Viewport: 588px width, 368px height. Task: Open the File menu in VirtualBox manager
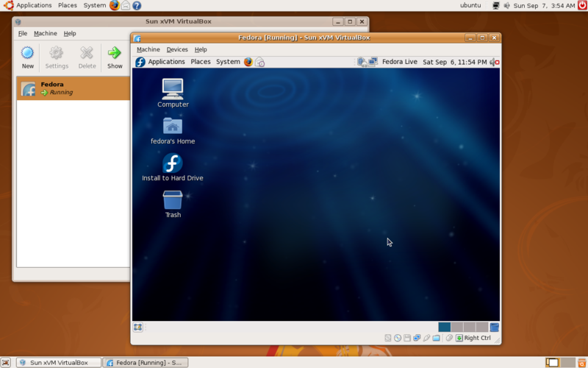(23, 33)
